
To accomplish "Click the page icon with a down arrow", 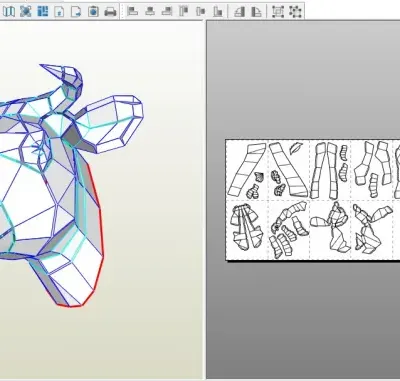I will [x=59, y=12].
